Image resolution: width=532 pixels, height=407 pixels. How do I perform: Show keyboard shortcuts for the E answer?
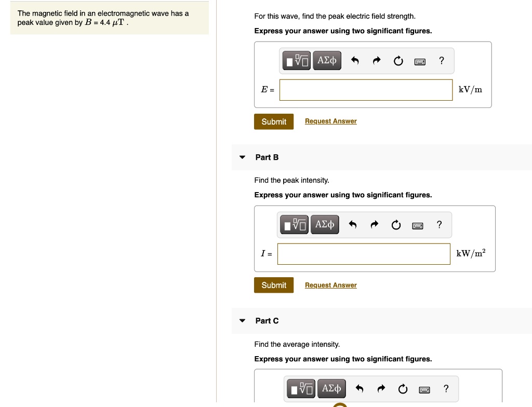tap(420, 61)
